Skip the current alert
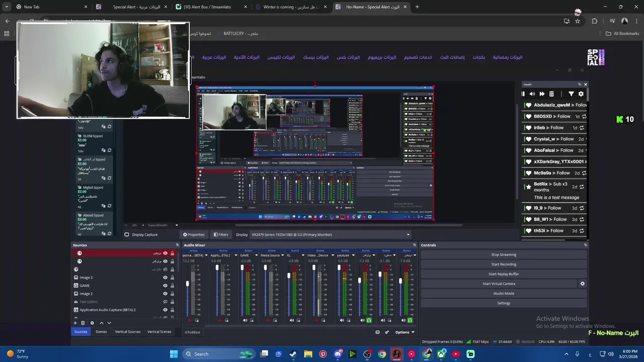Screen dimensions: 644x362 click(x=542, y=94)
